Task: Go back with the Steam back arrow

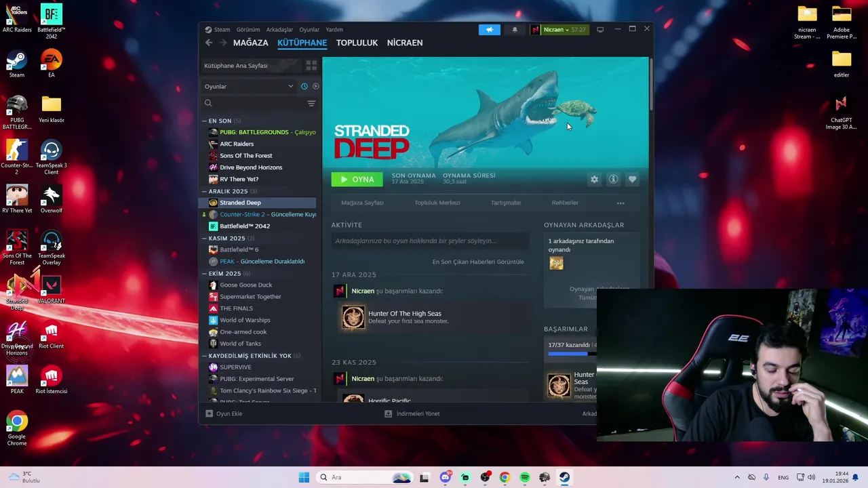Action: [209, 43]
